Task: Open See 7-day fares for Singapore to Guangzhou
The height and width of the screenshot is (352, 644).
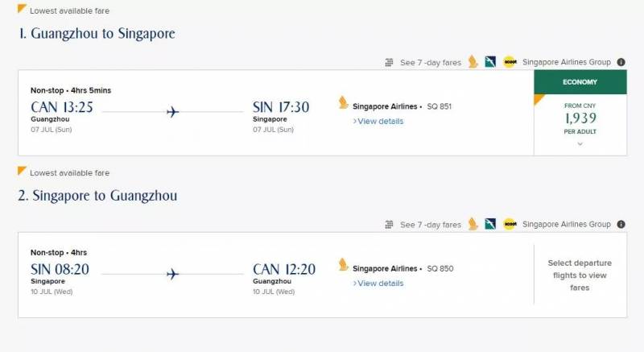Action: [430, 225]
